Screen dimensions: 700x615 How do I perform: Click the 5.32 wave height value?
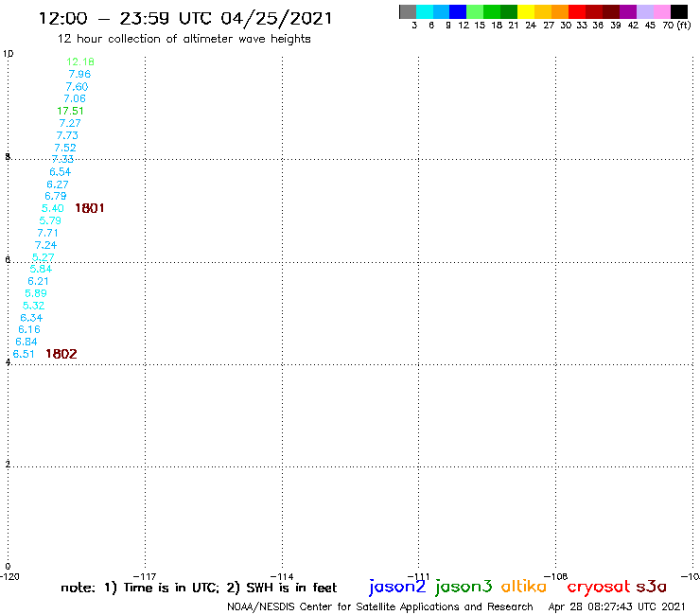[x=33, y=306]
